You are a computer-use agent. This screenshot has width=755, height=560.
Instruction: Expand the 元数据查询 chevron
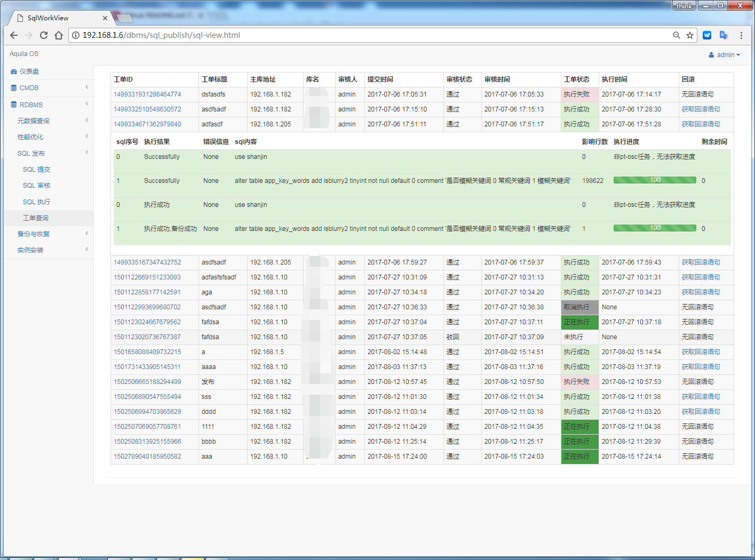86,121
